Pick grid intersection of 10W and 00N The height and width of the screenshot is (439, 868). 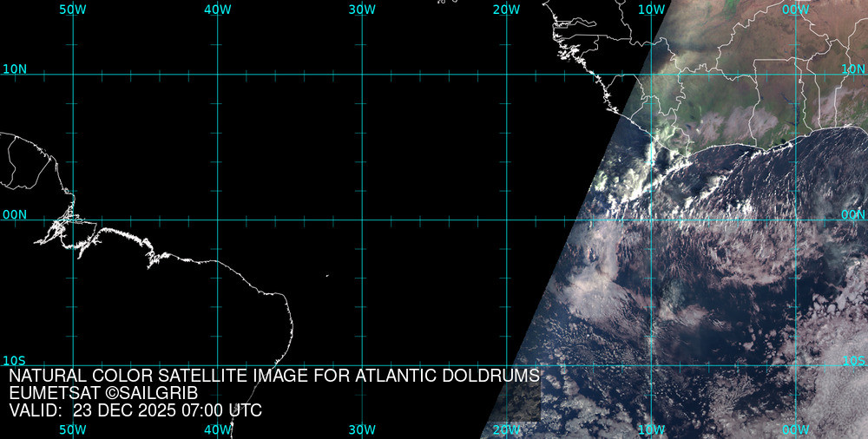(650, 219)
